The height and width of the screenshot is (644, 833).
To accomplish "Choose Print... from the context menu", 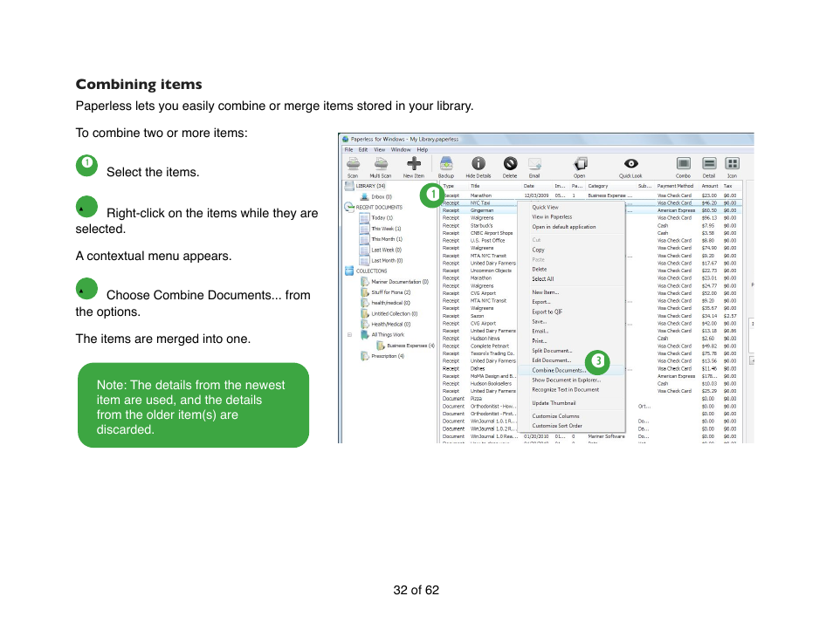I will pos(540,341).
